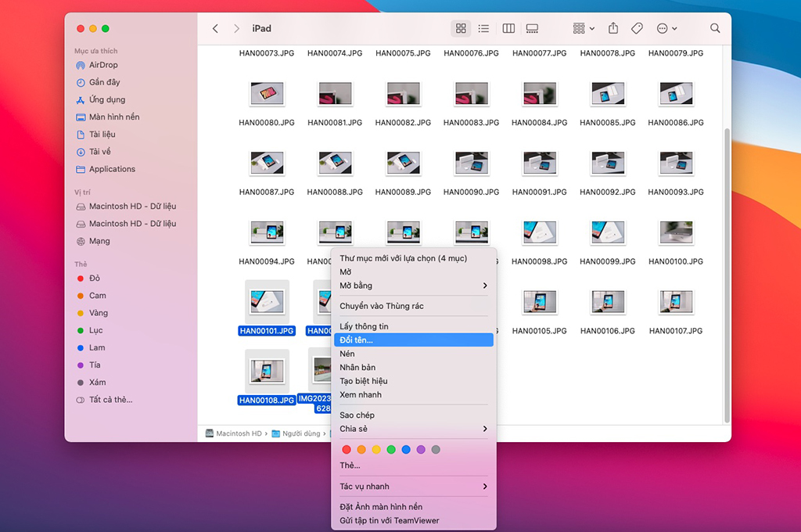Viewport: 801px width, 532px height.
Task: Select the HAN00093.JPG thumbnail
Action: [676, 163]
